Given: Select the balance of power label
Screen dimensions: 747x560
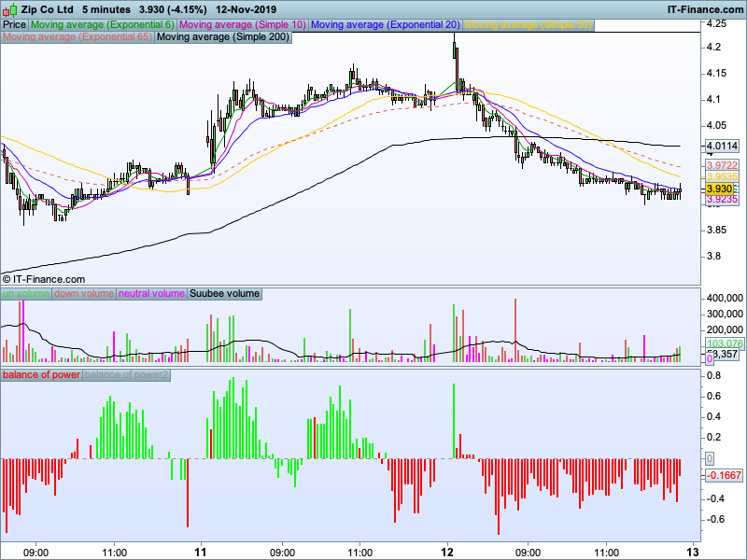Looking at the screenshot, I should pos(41,375).
